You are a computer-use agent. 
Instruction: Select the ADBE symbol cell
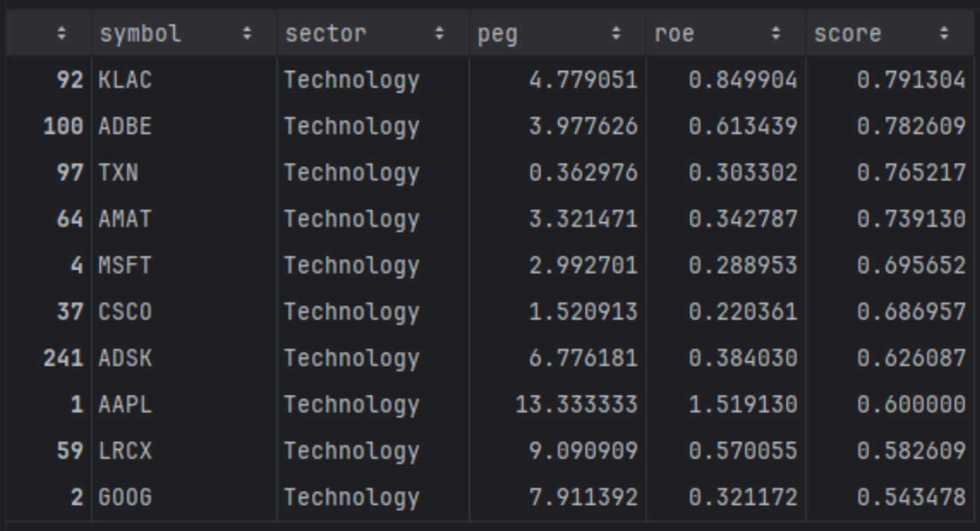[126, 126]
